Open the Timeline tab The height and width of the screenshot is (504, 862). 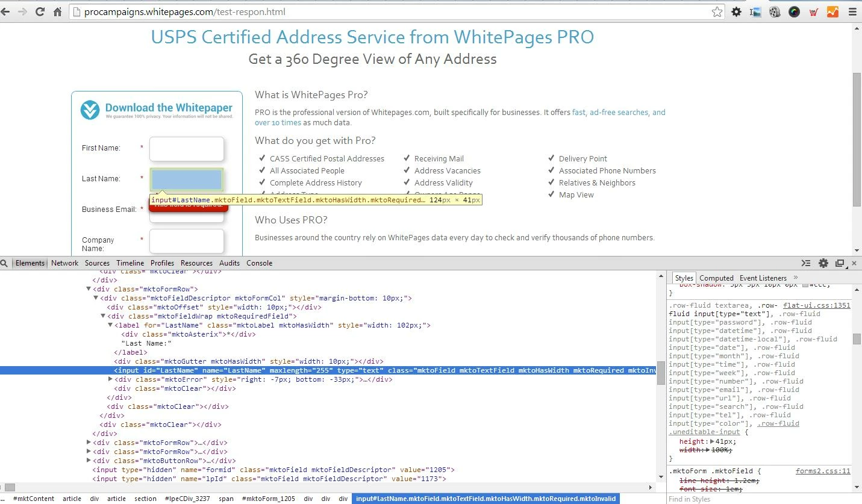pyautogui.click(x=130, y=263)
